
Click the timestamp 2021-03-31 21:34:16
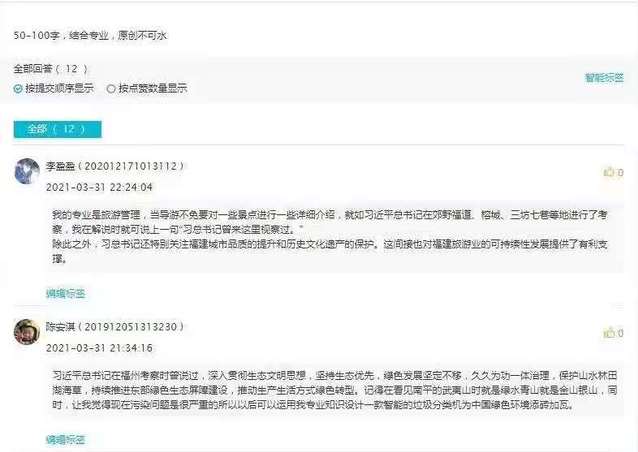99,348
